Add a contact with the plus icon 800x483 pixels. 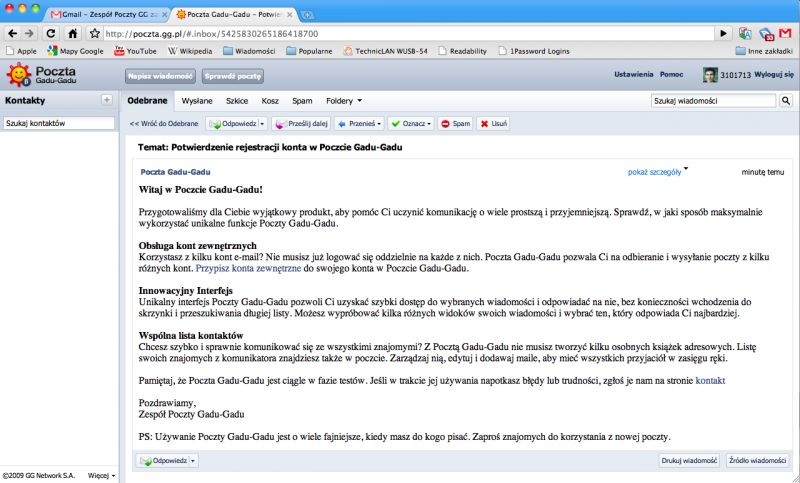(107, 100)
